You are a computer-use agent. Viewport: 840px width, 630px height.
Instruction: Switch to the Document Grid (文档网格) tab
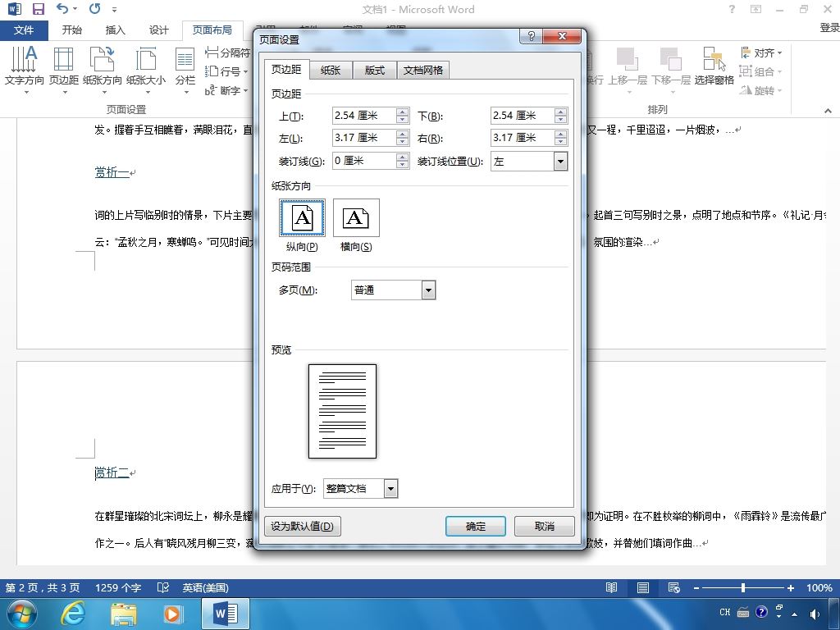pyautogui.click(x=423, y=71)
